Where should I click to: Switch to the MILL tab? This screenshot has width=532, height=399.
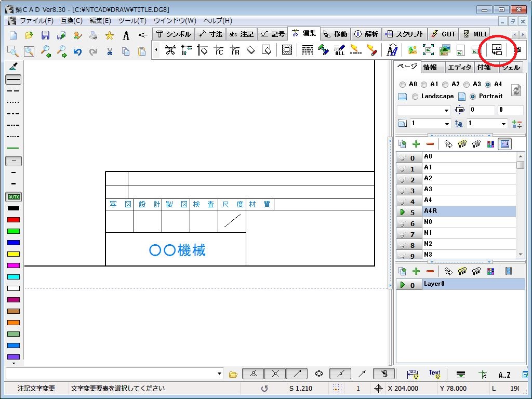click(x=475, y=34)
